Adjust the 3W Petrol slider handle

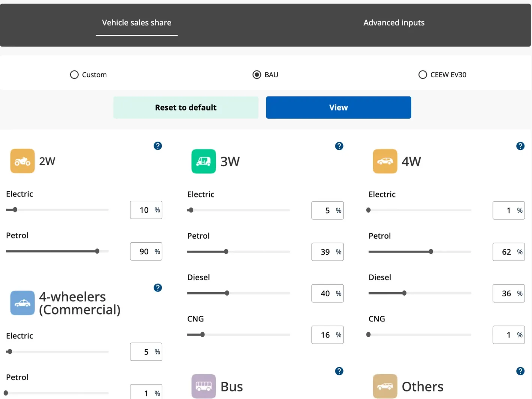click(x=226, y=252)
